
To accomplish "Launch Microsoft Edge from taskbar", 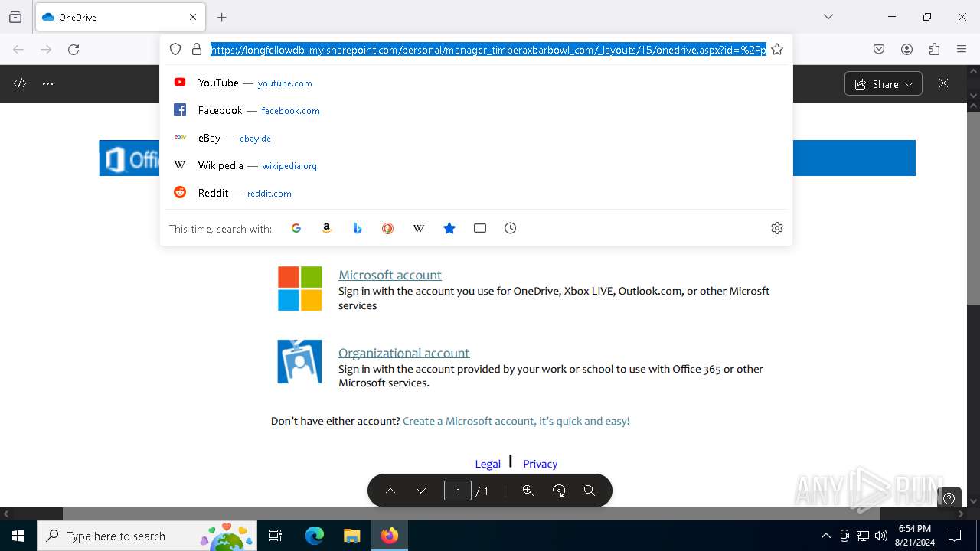I will 315,536.
